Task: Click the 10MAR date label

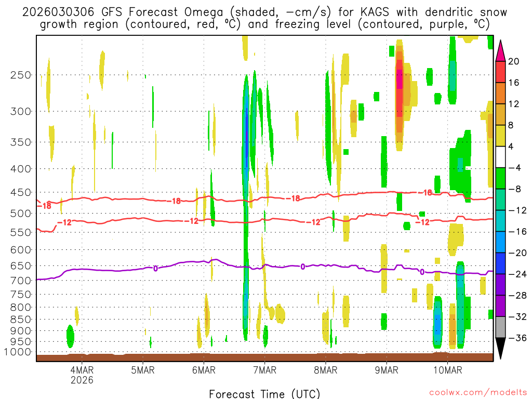Action: (x=447, y=370)
